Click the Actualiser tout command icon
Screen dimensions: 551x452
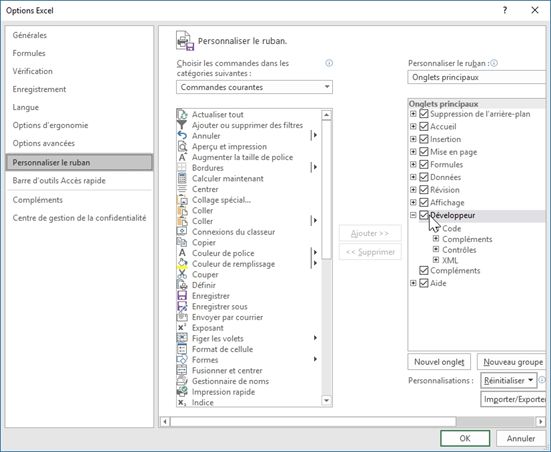182,115
